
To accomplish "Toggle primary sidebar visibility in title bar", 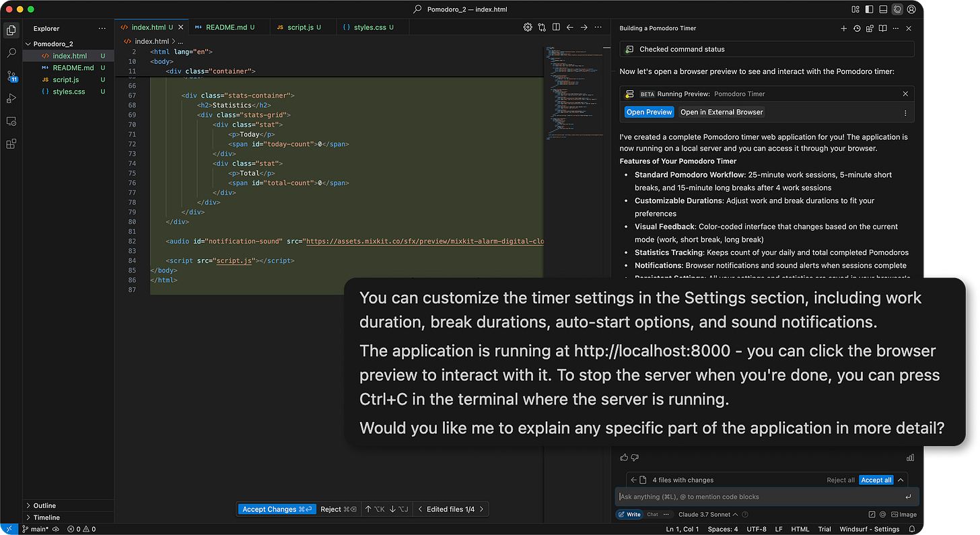I will coord(870,9).
